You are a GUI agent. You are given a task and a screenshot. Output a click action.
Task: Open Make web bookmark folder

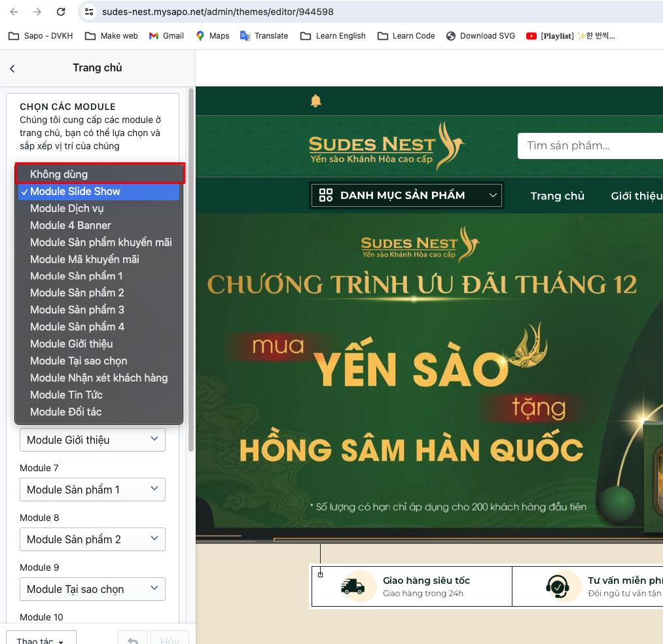(111, 36)
